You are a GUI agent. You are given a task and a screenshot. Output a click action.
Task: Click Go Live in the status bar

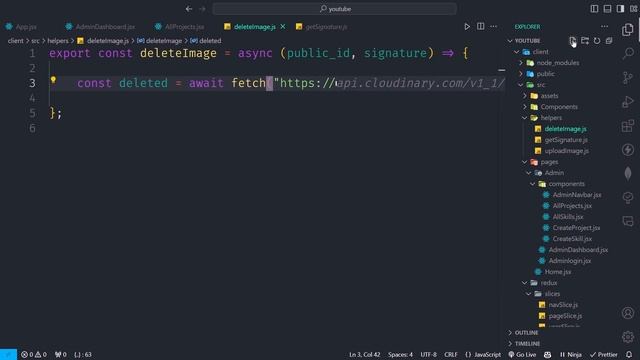tap(522, 354)
